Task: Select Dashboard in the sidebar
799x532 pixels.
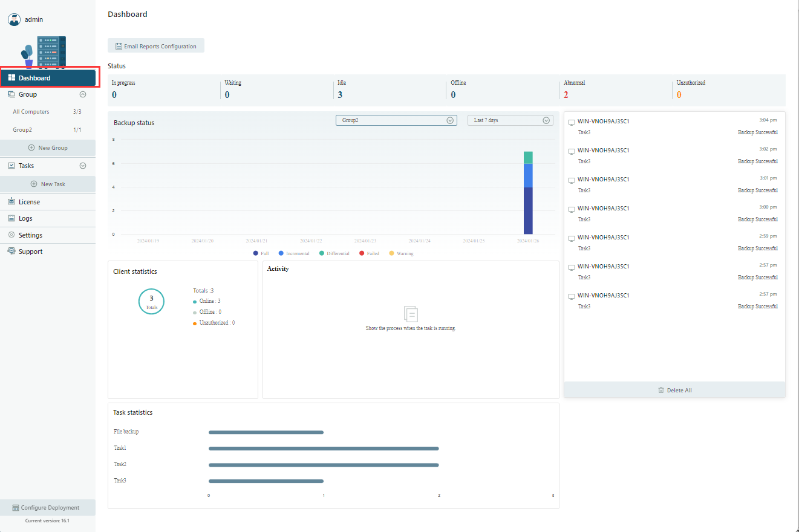Action: pos(48,78)
